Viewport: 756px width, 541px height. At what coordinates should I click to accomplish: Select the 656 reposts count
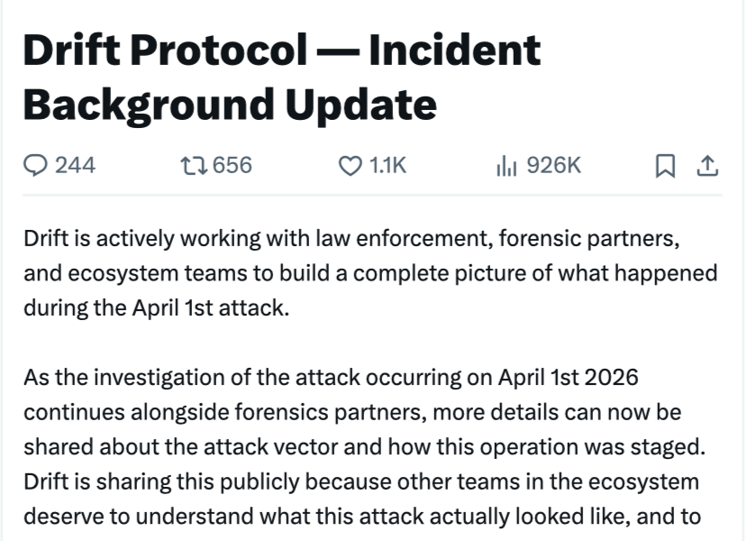(x=232, y=164)
